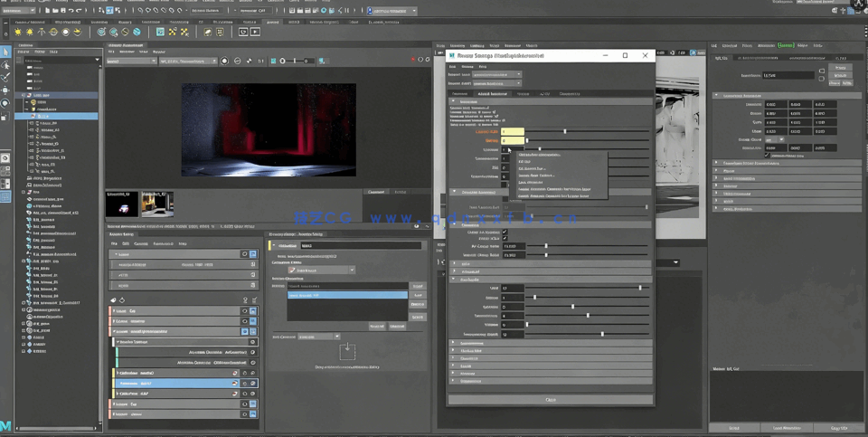Click the circular render button in render view toolbar
This screenshot has width=868, height=437.
(224, 61)
